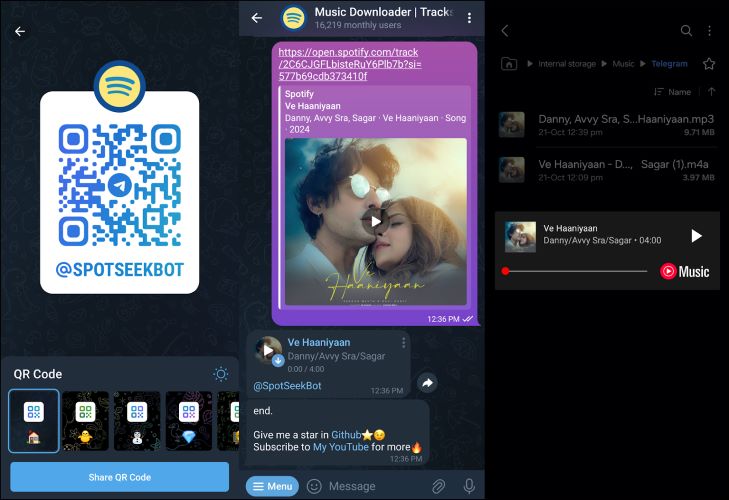Viewport: 729px width, 500px height.
Task: Select the Telegram breadcrumb
Action: point(669,64)
